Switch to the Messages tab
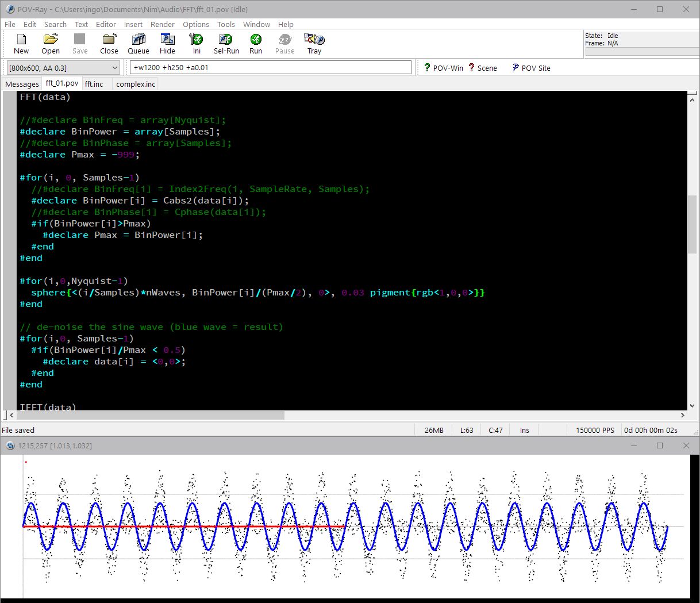Screen dimensions: 700x603 coord(22,84)
